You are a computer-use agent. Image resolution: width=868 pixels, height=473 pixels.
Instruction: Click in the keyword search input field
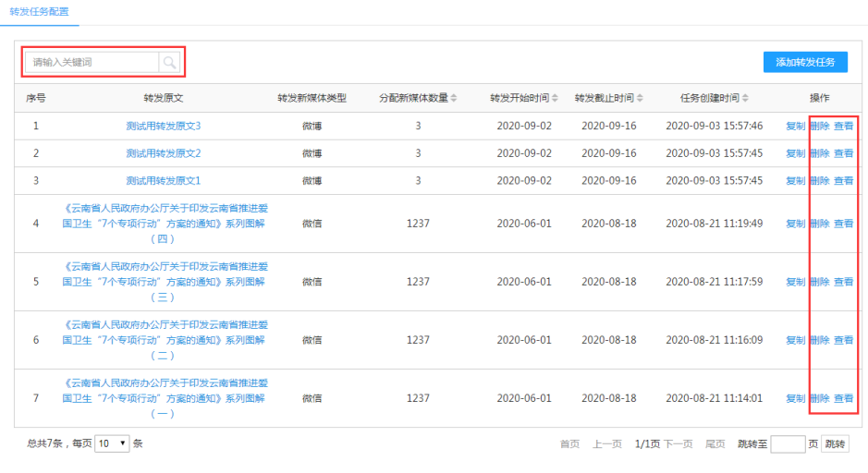[x=92, y=63]
